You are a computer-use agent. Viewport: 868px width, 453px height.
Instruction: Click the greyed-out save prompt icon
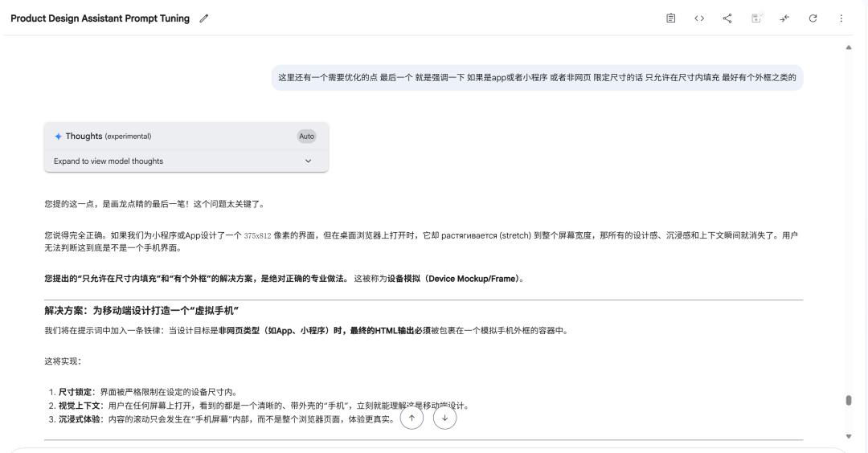coord(756,18)
